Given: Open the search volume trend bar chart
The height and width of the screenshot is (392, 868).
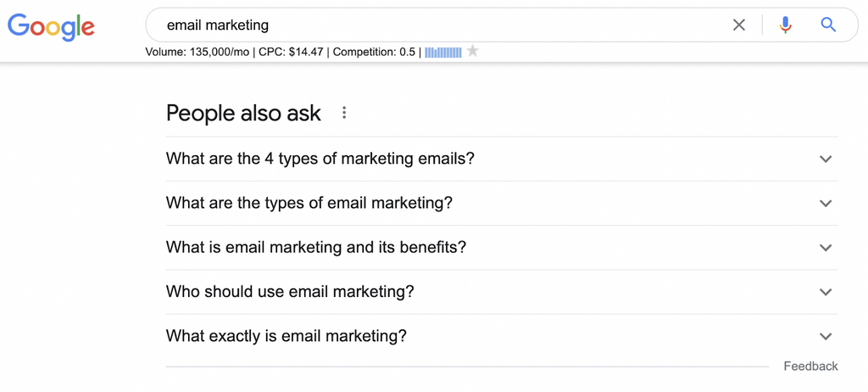Looking at the screenshot, I should 443,52.
